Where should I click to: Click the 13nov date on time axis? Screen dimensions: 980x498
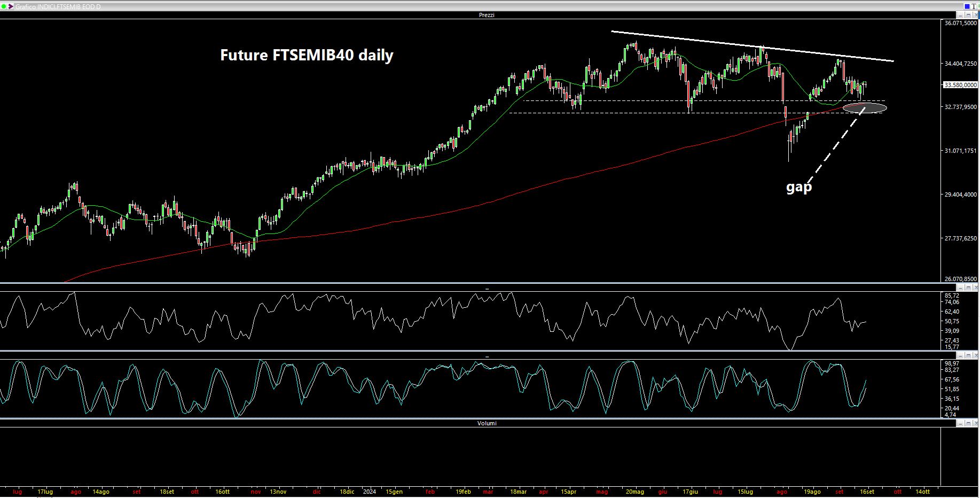[278, 492]
